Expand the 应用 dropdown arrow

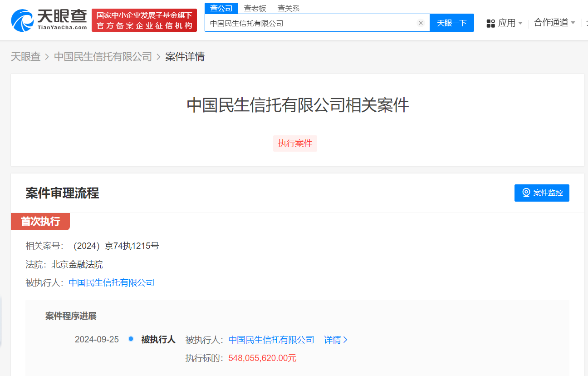click(x=520, y=23)
